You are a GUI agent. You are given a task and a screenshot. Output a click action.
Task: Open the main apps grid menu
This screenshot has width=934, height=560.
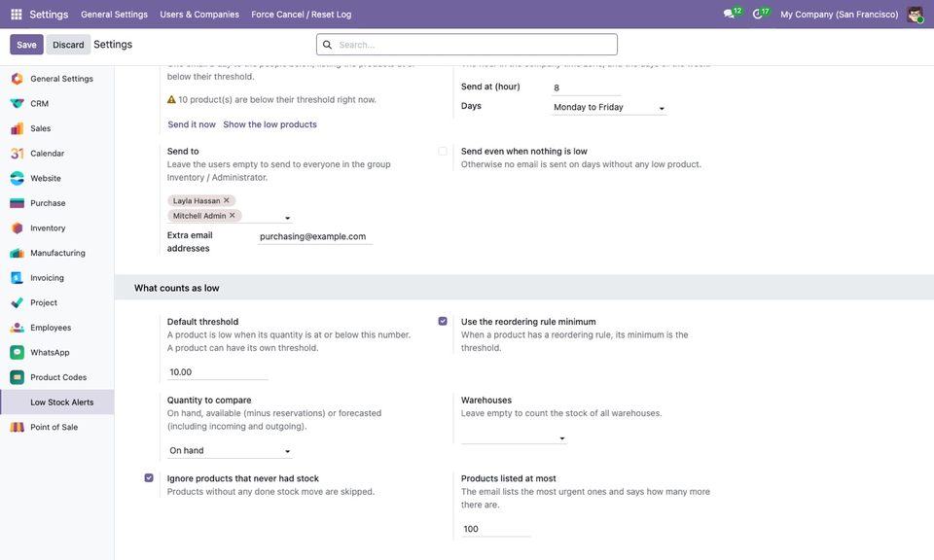pyautogui.click(x=17, y=15)
